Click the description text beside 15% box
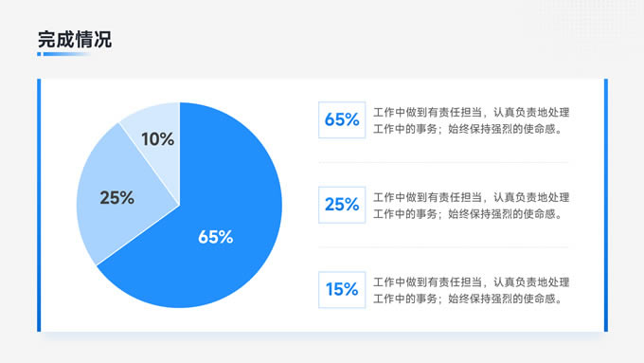 [471, 290]
